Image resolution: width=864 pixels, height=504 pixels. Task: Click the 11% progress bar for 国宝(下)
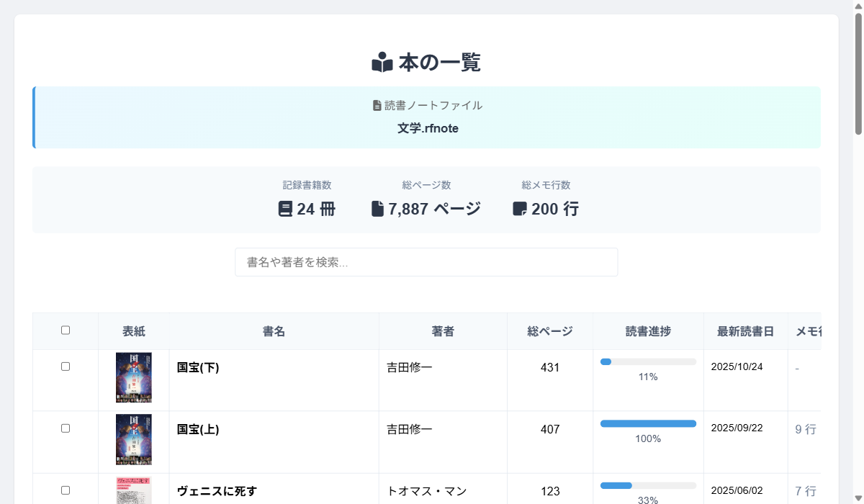[x=647, y=361]
